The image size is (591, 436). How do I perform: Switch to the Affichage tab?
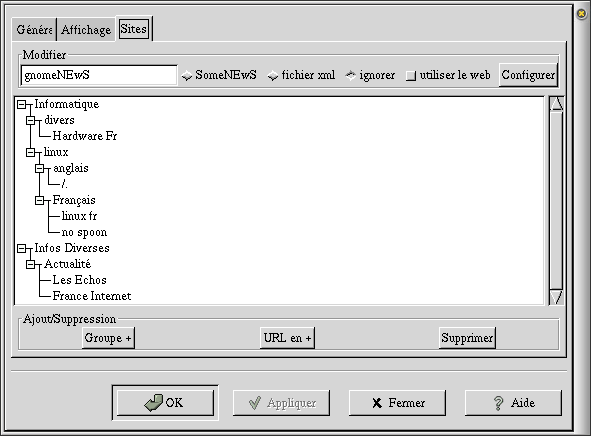pos(86,29)
